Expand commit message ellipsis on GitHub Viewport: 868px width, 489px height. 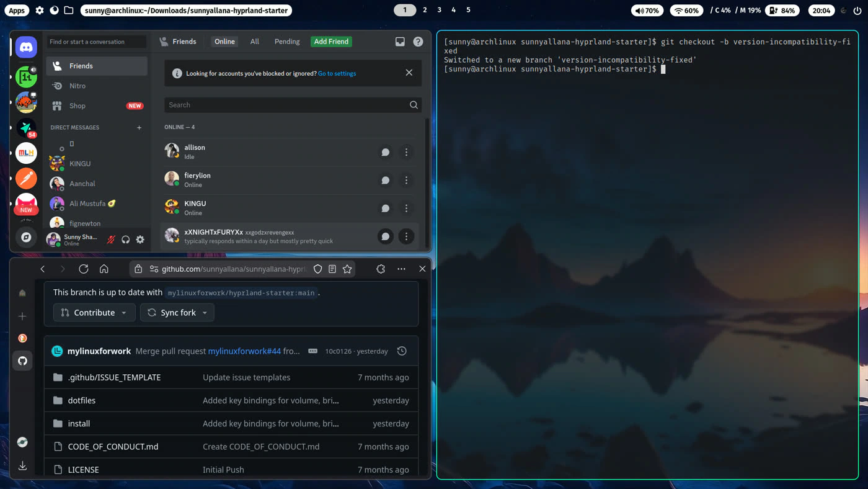click(x=312, y=351)
